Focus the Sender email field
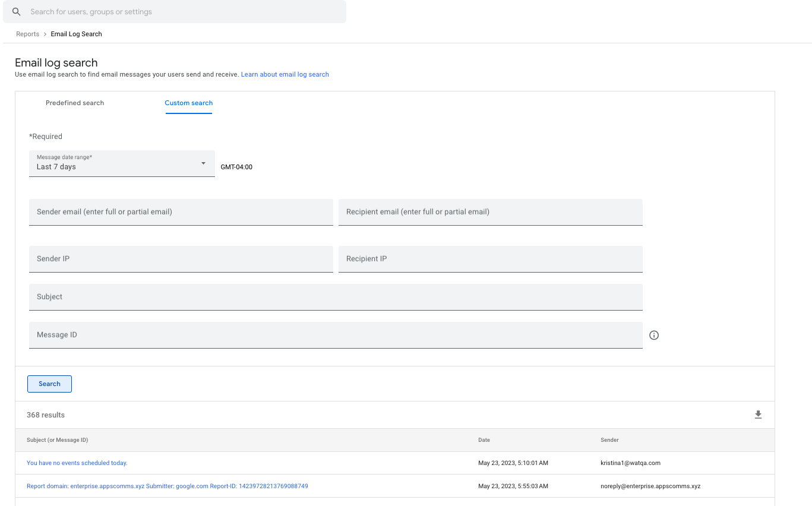The height and width of the screenshot is (506, 812). click(x=181, y=212)
